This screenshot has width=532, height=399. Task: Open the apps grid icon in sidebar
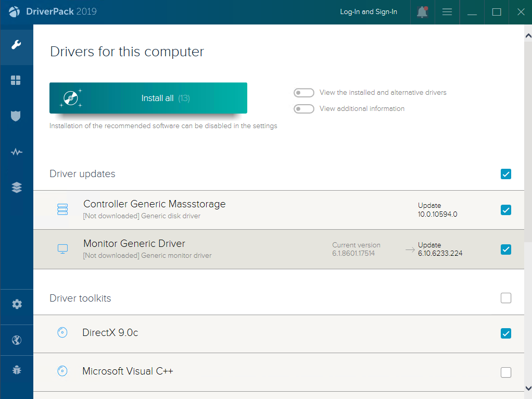pos(16,81)
